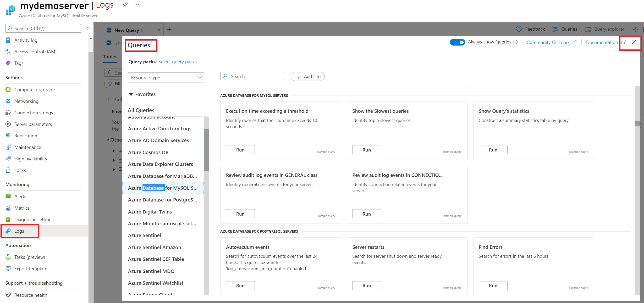Run the Show the Slowest queries query

[x=367, y=149]
